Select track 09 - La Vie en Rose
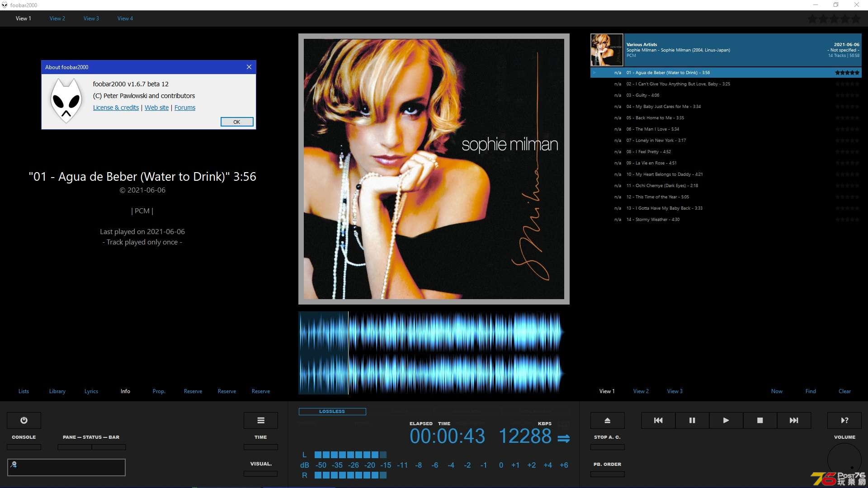 pos(726,163)
